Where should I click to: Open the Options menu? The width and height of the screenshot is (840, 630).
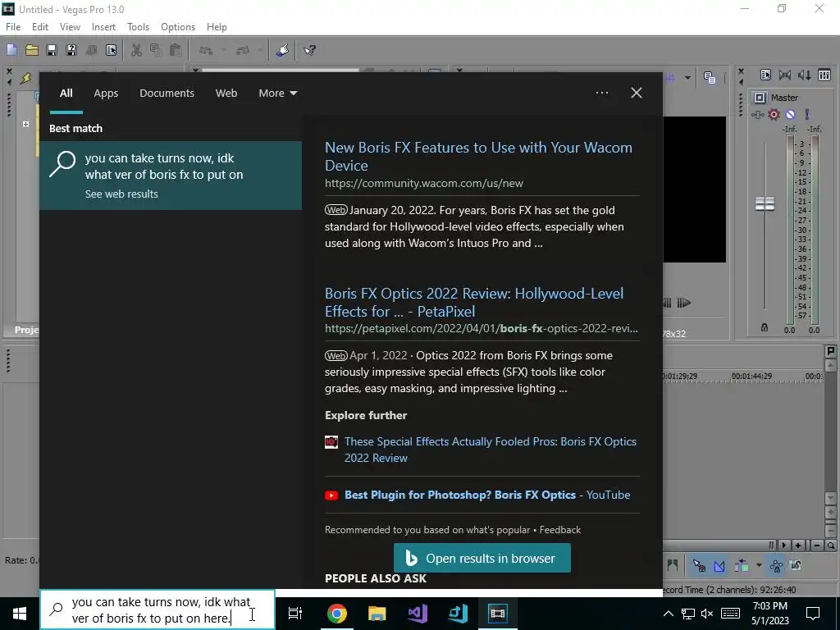point(178,27)
